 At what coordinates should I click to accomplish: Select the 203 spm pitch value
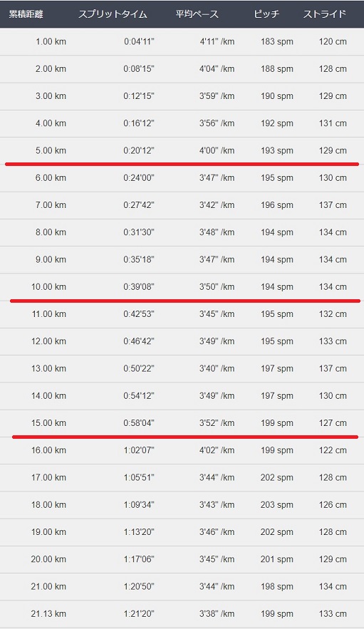277,504
